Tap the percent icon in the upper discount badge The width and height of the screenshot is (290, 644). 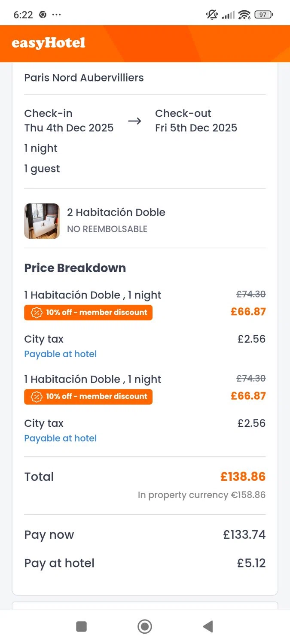coord(36,313)
